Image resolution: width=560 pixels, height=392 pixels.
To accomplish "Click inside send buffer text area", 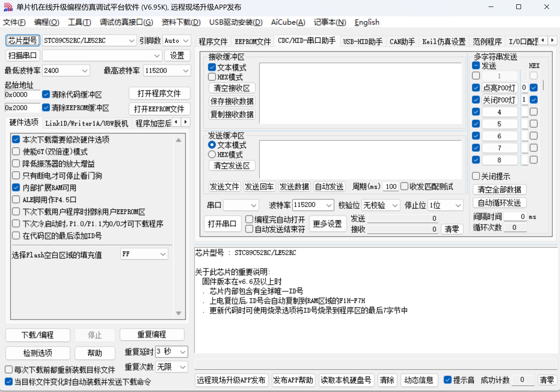I will (x=360, y=160).
